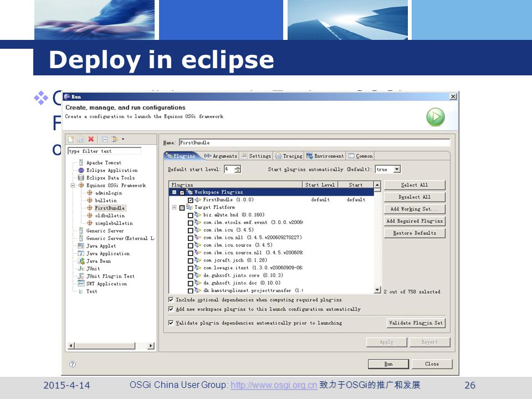Click Add Working Set button
Screen dimensions: 532x399
(x=415, y=209)
